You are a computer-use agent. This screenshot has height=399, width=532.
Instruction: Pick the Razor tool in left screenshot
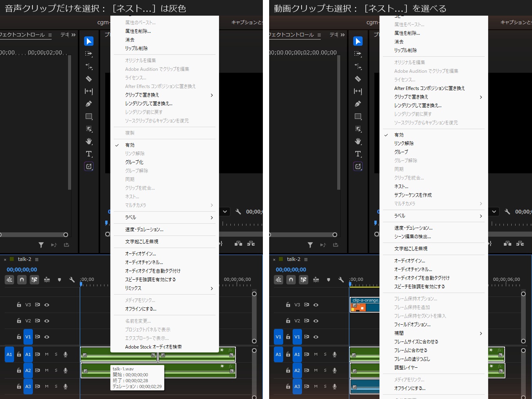pos(89,79)
